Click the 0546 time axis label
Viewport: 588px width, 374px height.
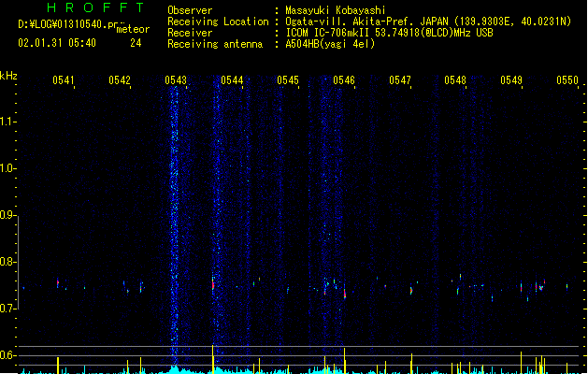click(x=344, y=80)
